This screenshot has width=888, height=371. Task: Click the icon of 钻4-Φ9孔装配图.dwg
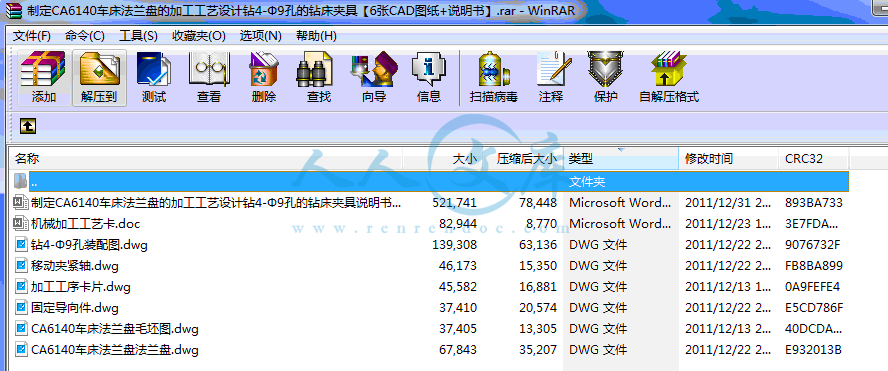pyautogui.click(x=21, y=245)
